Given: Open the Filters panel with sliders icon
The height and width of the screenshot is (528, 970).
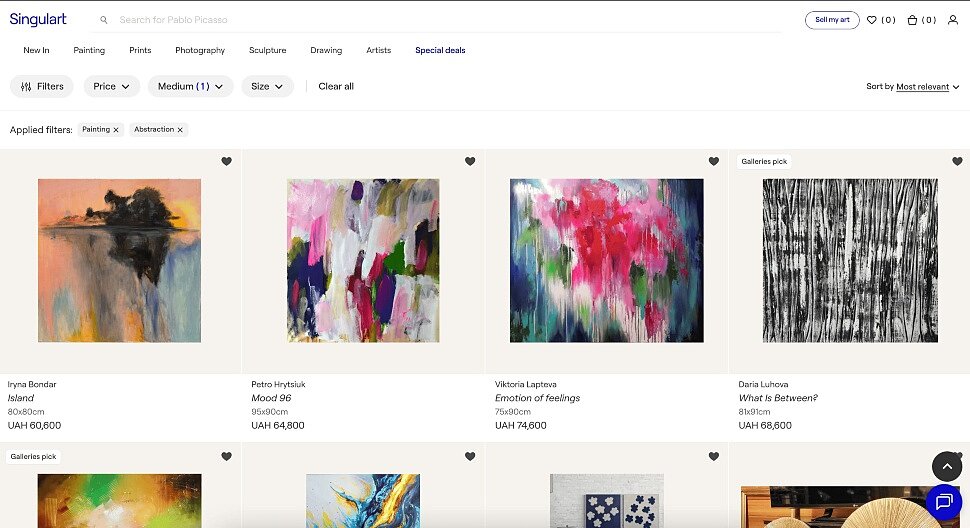Looking at the screenshot, I should coord(42,87).
